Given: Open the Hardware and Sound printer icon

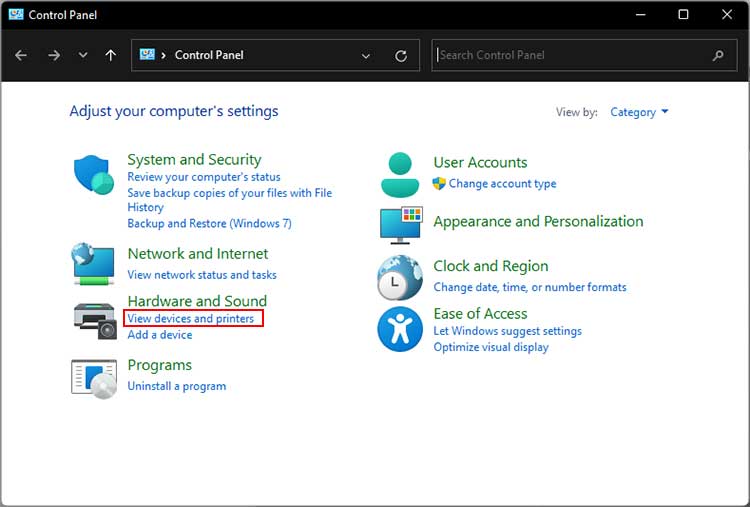Looking at the screenshot, I should coord(95,321).
